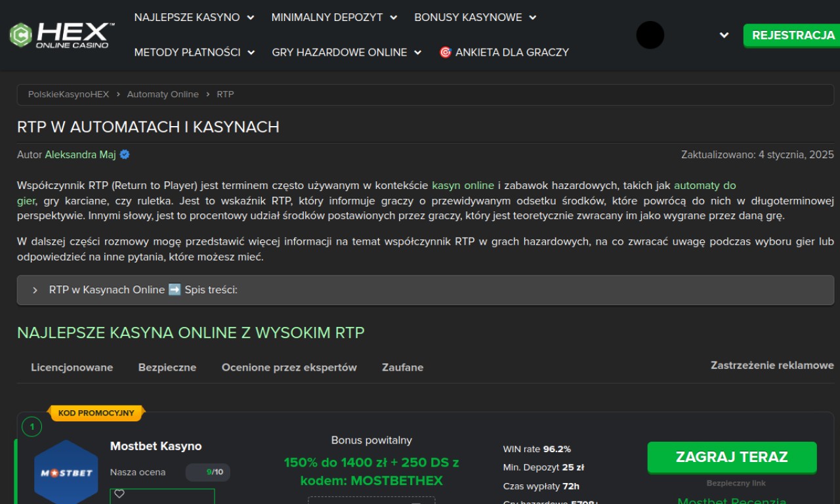
Task: Click the Bezpieczny link label
Action: (x=736, y=483)
